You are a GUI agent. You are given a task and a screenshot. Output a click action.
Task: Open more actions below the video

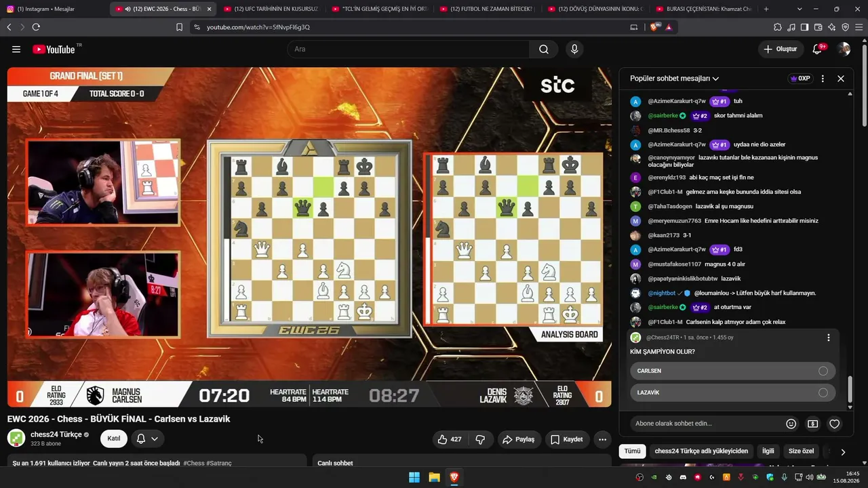pos(602,439)
